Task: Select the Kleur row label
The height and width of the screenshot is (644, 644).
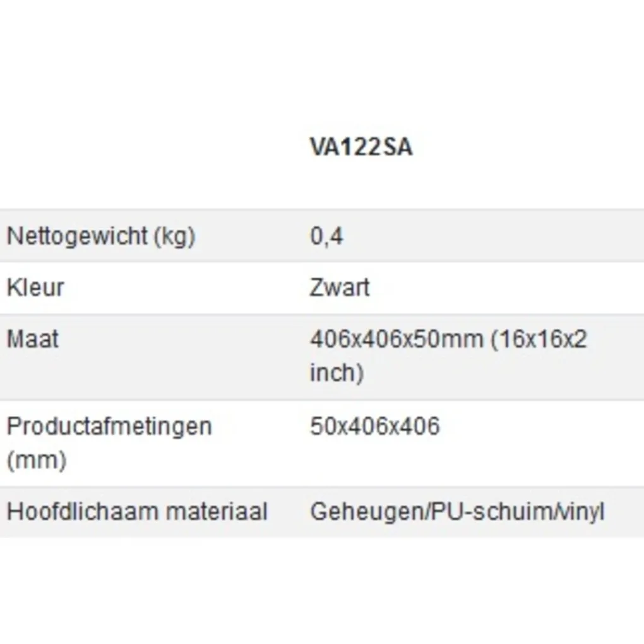Action: 35,287
